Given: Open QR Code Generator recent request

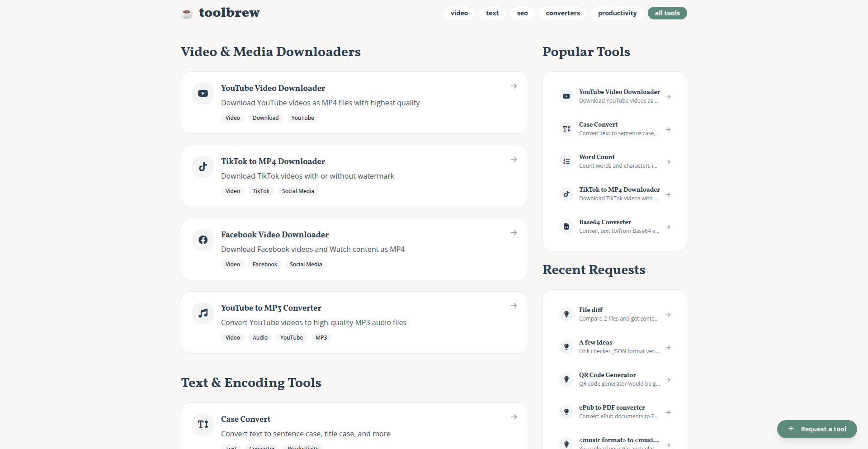Looking at the screenshot, I should pyautogui.click(x=608, y=375).
